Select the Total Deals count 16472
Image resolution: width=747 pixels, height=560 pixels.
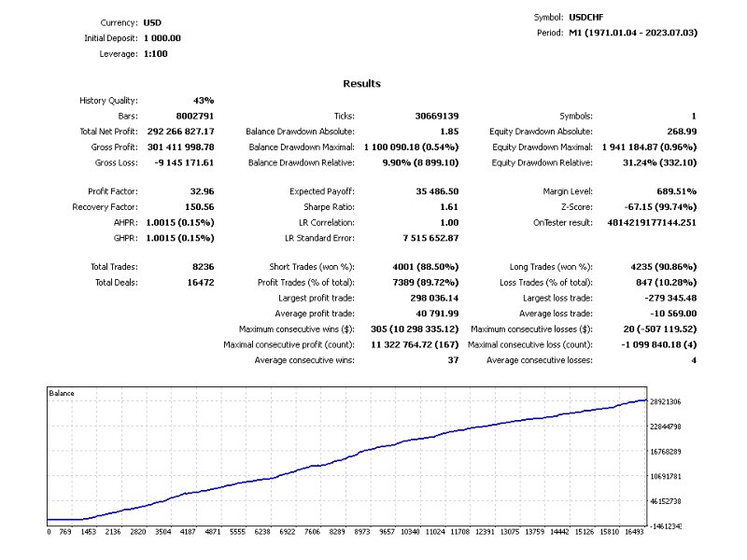[x=201, y=283]
